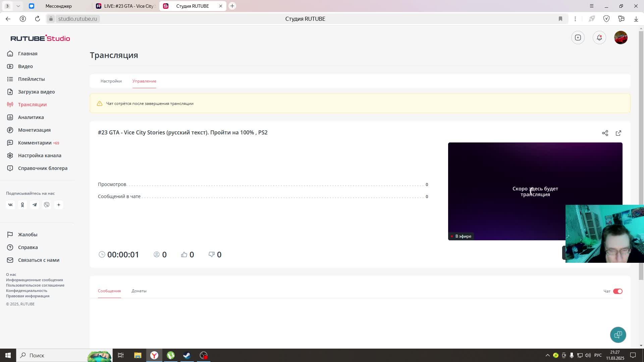Screen dimensions: 644x362
Task: Open broadcast in new window icon
Action: (x=618, y=133)
